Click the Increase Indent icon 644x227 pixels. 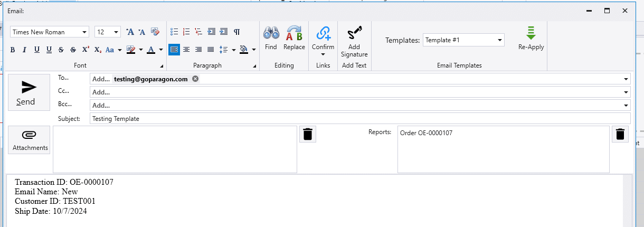pyautogui.click(x=224, y=32)
